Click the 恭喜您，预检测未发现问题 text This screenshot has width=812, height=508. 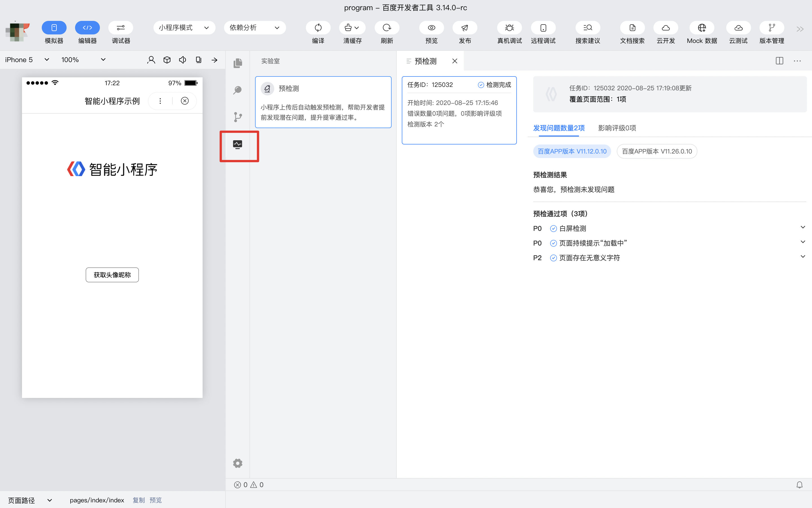point(574,189)
